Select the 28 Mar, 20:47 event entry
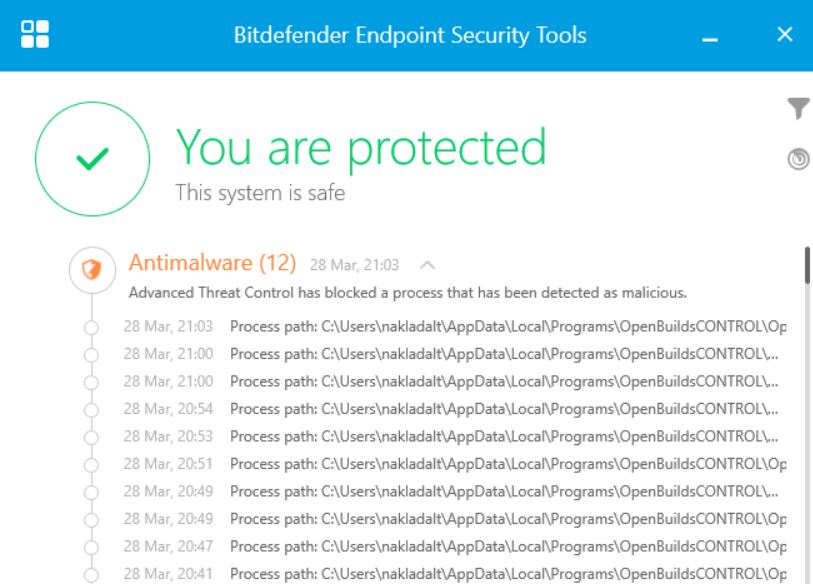Image resolution: width=813 pixels, height=584 pixels. [x=455, y=547]
